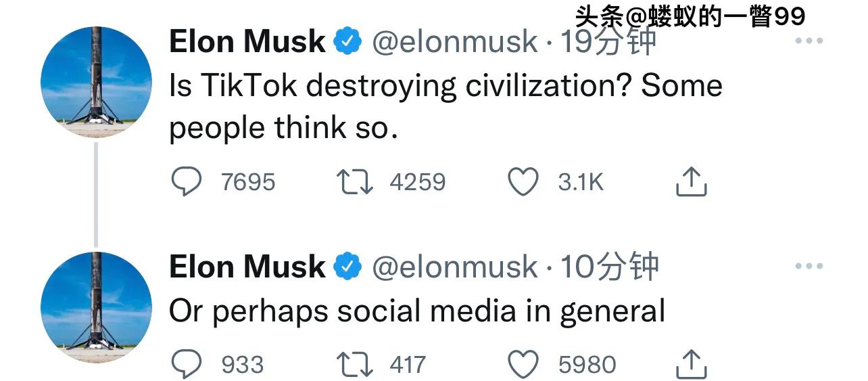868x381 pixels.
Task: Reply to the TikTok civilization tweet
Action: point(186,182)
